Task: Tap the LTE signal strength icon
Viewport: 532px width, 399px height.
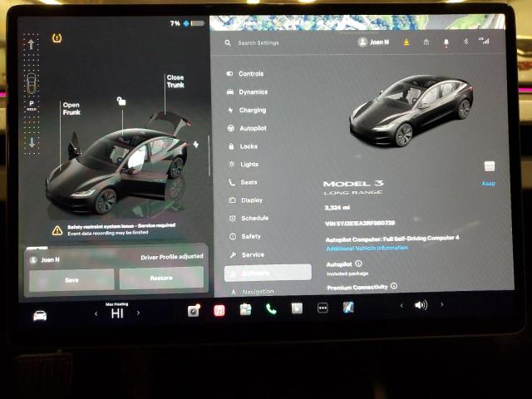Action: click(x=484, y=41)
